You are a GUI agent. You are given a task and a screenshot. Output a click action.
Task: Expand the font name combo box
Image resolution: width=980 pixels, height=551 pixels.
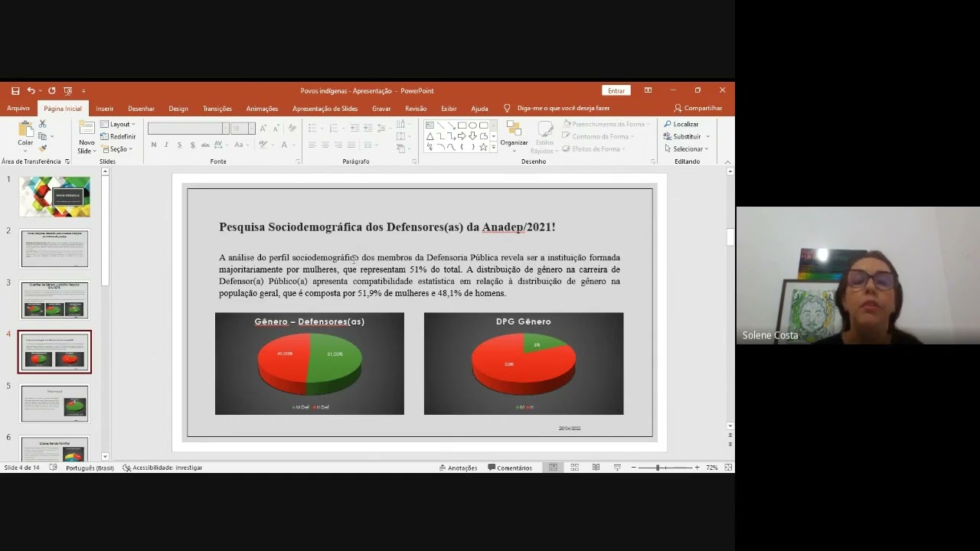pyautogui.click(x=225, y=128)
